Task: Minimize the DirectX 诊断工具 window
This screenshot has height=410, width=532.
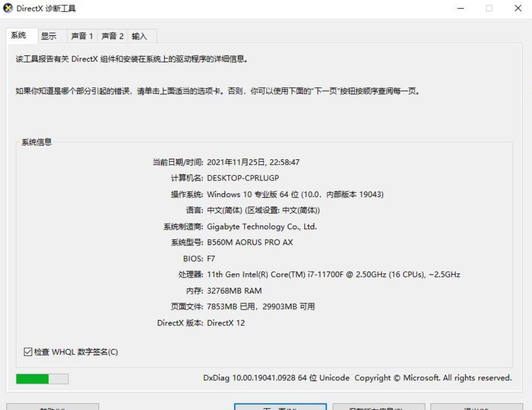Action: (x=460, y=8)
